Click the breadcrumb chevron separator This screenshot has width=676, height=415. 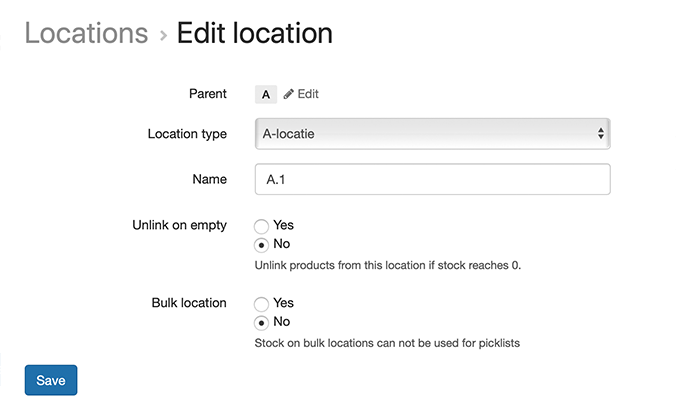(x=163, y=35)
